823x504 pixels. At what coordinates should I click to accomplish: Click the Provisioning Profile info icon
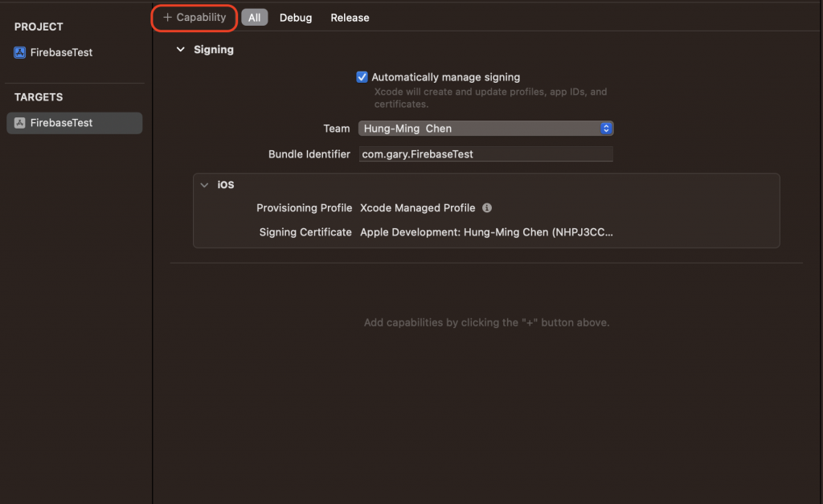pyautogui.click(x=487, y=208)
